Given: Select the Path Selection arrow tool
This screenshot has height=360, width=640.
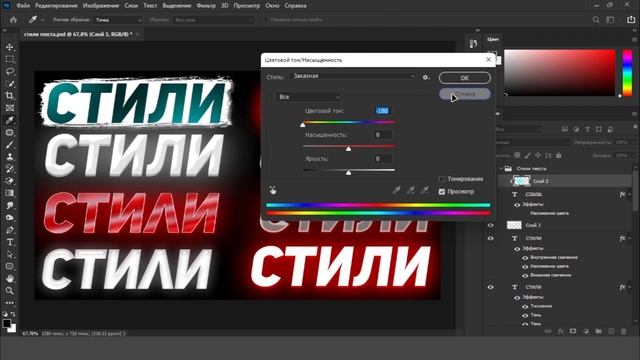Looking at the screenshot, I should pos(9,254).
